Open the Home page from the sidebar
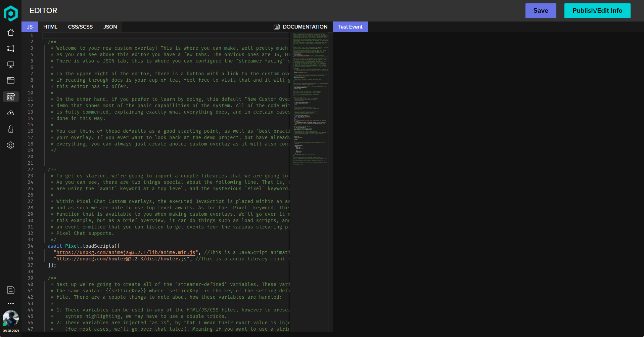This screenshot has width=644, height=337. pyautogui.click(x=10, y=32)
